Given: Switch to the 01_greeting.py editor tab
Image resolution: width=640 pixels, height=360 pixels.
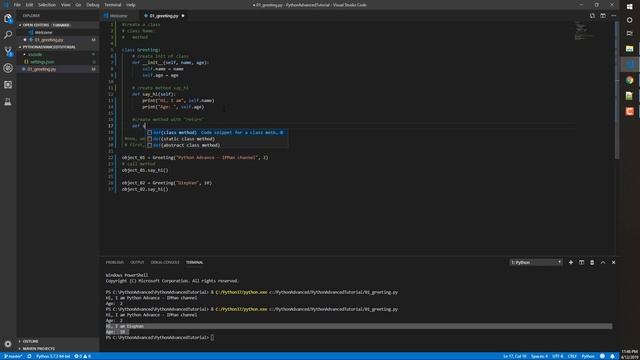Looking at the screenshot, I should [x=164, y=16].
